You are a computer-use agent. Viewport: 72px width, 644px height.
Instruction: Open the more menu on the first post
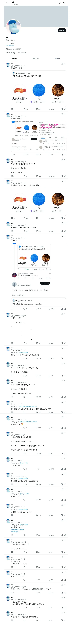65,64
